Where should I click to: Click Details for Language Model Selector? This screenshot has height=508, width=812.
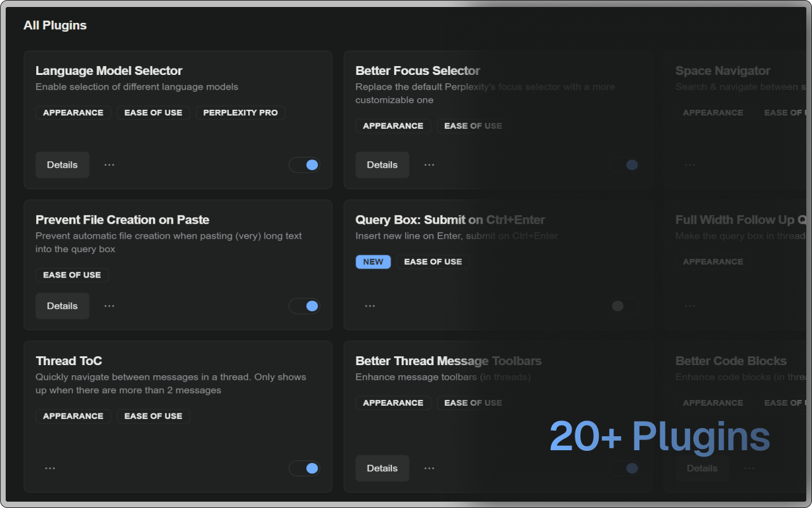(x=62, y=165)
